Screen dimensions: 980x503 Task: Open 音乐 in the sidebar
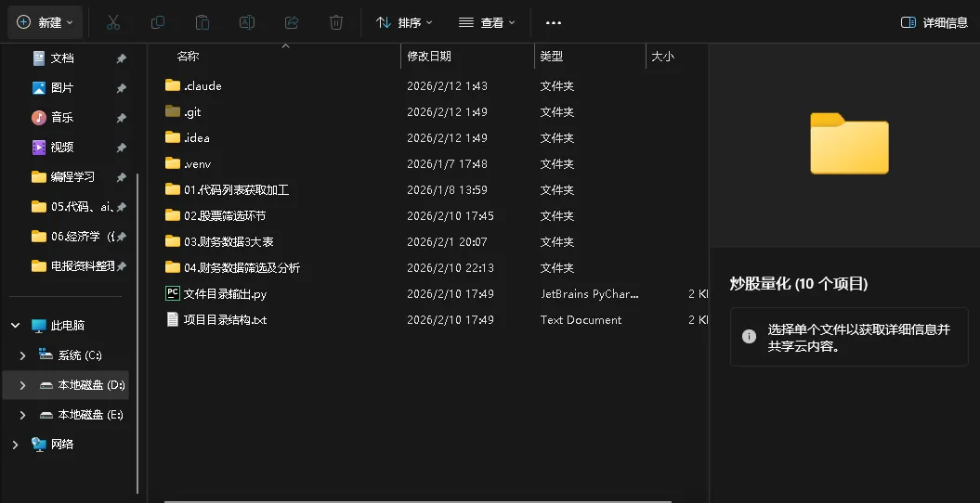[x=62, y=117]
